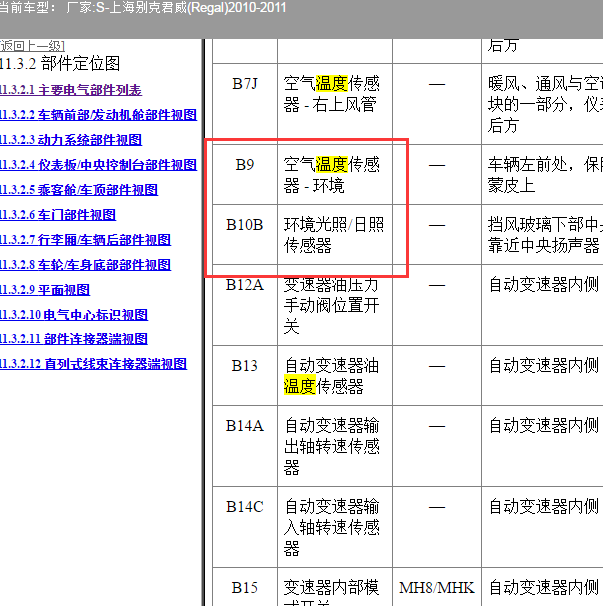The height and width of the screenshot is (606, 603).
Task: Click the B14C code cell
Action: pos(245,527)
